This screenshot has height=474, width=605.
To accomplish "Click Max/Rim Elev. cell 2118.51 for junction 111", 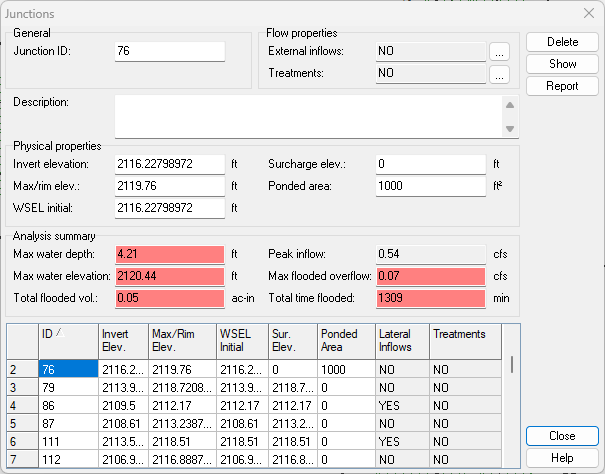I will click(183, 441).
